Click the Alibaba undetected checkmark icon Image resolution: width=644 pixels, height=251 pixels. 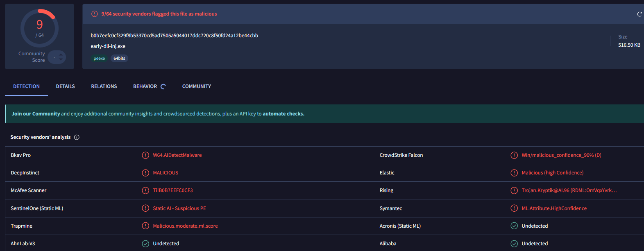tap(514, 244)
